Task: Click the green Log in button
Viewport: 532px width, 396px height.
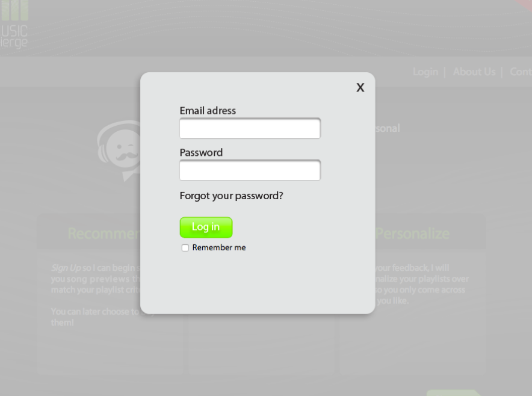Action: 206,227
